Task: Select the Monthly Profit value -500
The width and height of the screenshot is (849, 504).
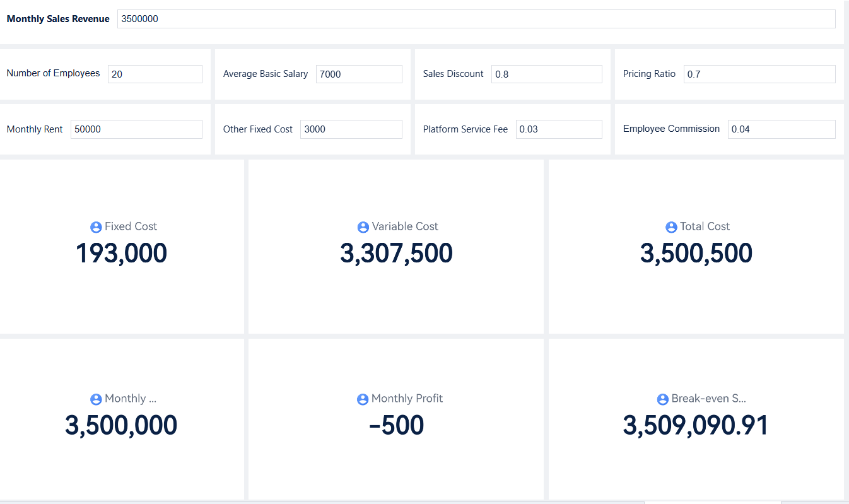Action: click(398, 425)
